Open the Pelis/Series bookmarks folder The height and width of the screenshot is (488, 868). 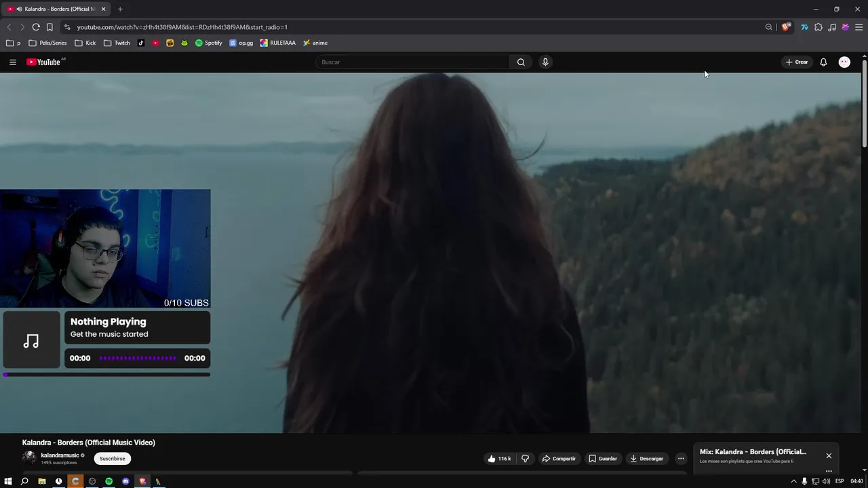(x=47, y=43)
